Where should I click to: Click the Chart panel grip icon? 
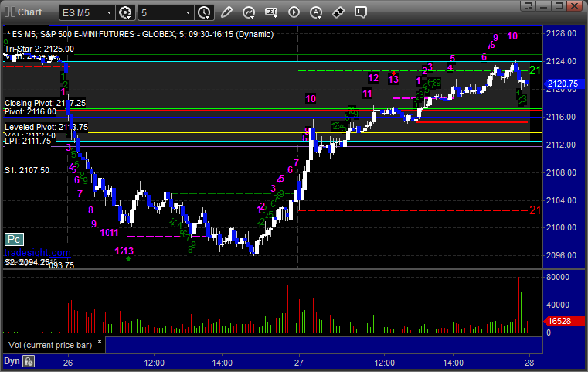pos(10,12)
